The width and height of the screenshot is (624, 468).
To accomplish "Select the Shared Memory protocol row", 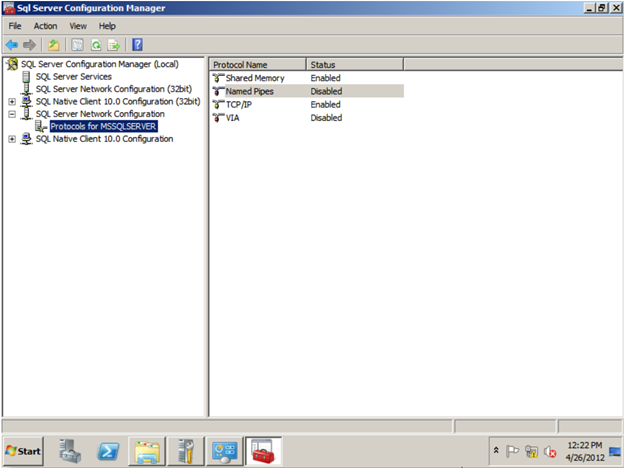I will click(x=307, y=78).
